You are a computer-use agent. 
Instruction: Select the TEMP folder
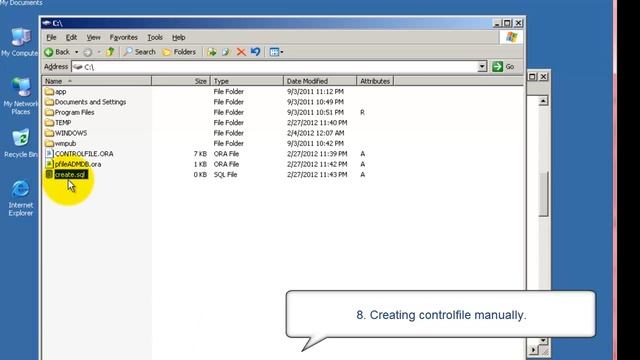point(63,123)
